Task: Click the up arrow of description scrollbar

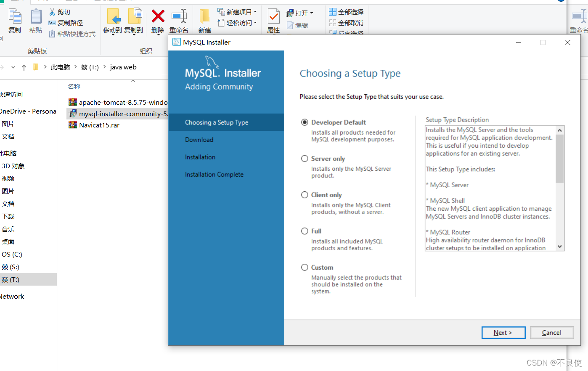Action: coord(559,130)
